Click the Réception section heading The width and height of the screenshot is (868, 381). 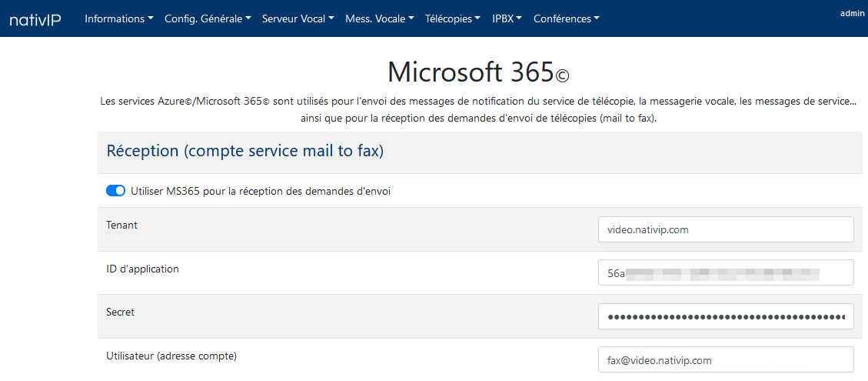click(244, 152)
